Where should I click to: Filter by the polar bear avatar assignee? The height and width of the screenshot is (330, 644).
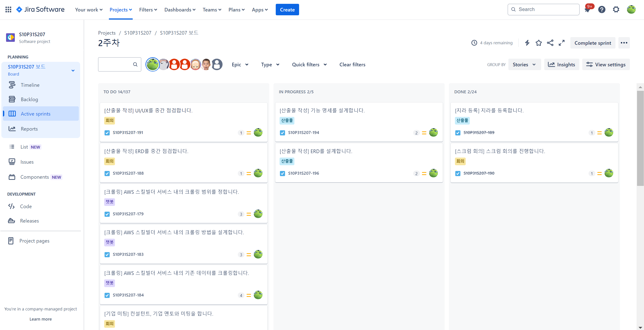coord(164,65)
